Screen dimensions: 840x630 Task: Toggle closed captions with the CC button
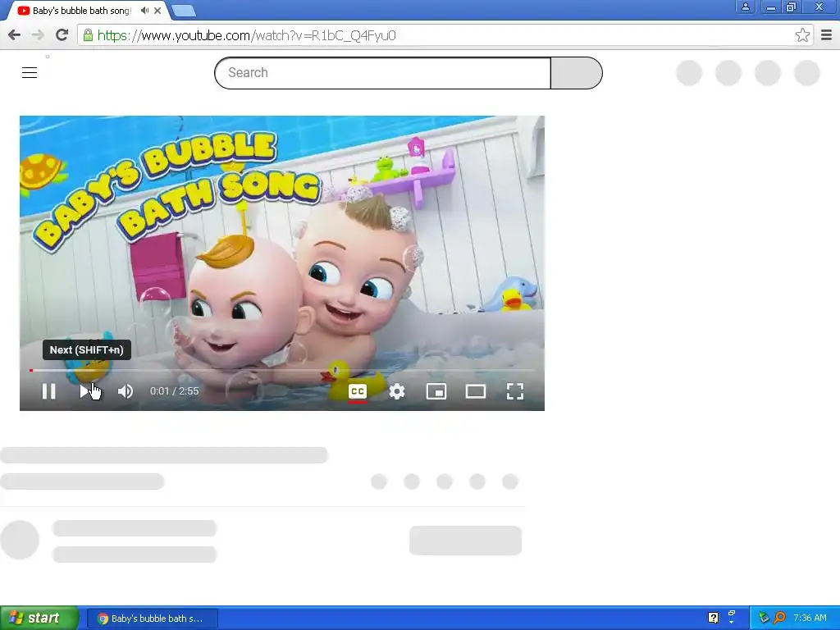tap(358, 391)
